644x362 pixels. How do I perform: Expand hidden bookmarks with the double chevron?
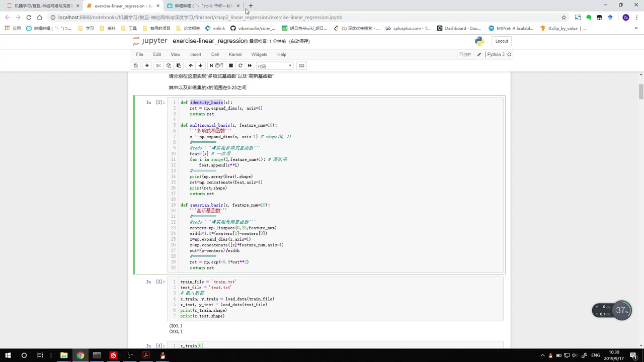[x=636, y=29]
